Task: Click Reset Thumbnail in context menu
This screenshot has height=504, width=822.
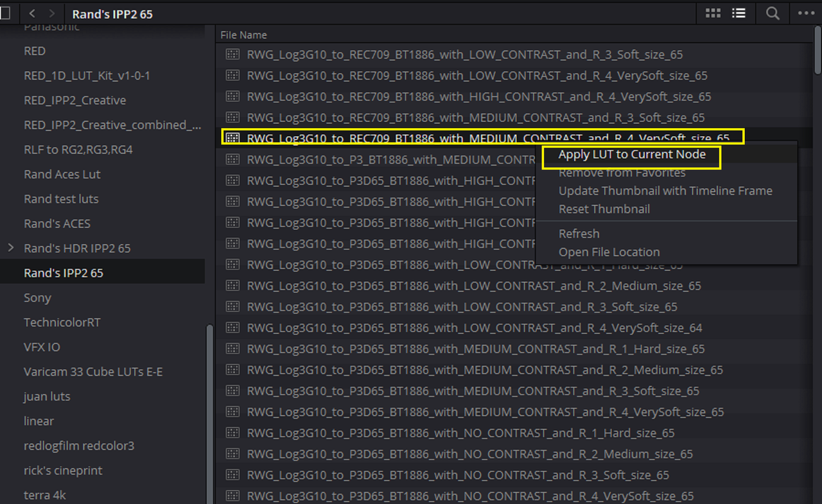Action: (x=604, y=209)
